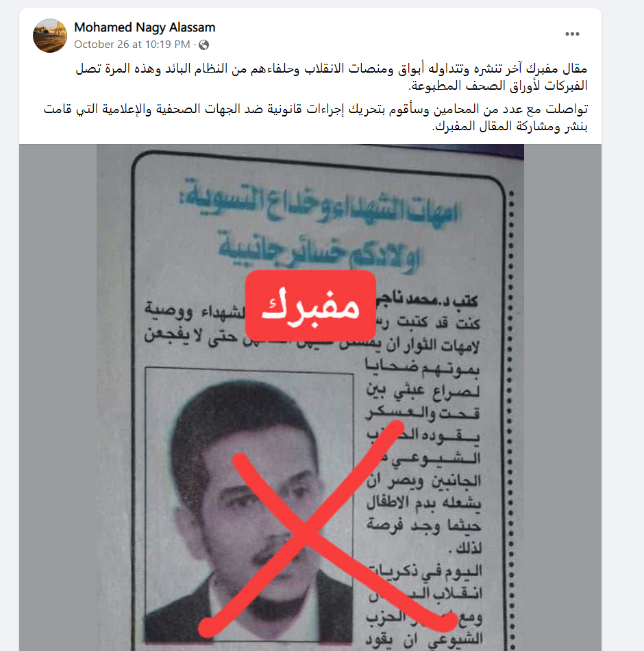644x651 pixels.
Task: Click the grey letterbox area left of photo
Action: [x=58, y=397]
